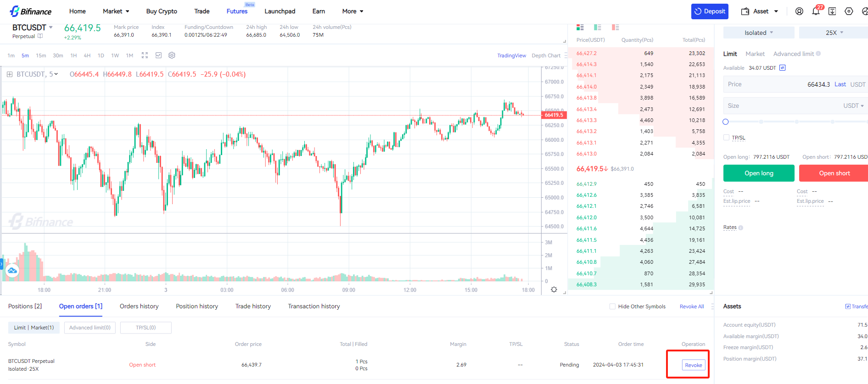
Task: Revoke the pending BTCUSDT order
Action: [693, 365]
